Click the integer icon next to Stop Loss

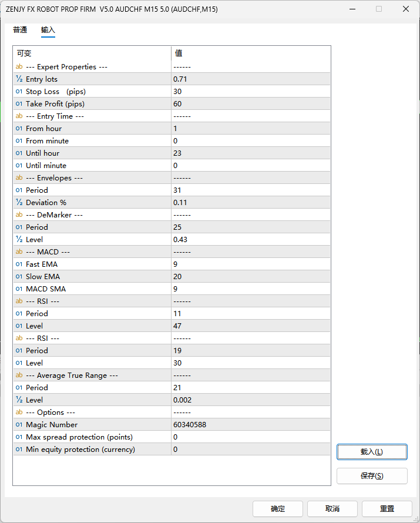click(x=19, y=92)
